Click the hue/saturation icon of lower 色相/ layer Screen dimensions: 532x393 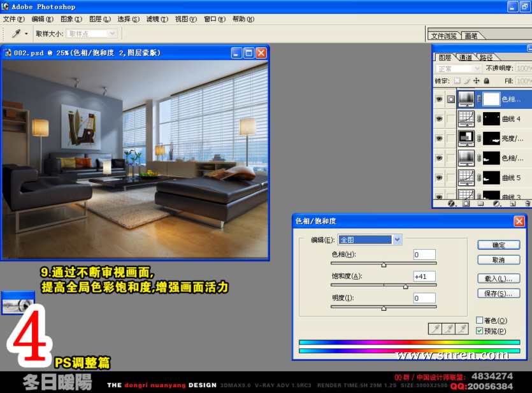pyautogui.click(x=466, y=158)
